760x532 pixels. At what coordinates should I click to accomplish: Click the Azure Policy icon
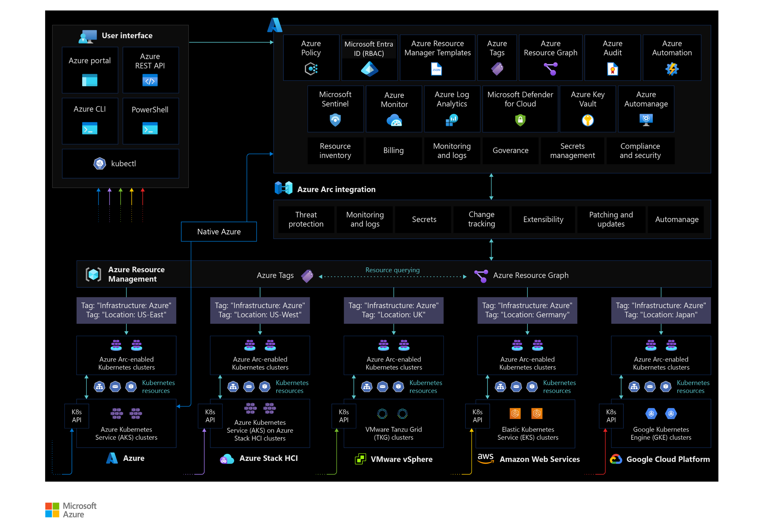point(311,69)
